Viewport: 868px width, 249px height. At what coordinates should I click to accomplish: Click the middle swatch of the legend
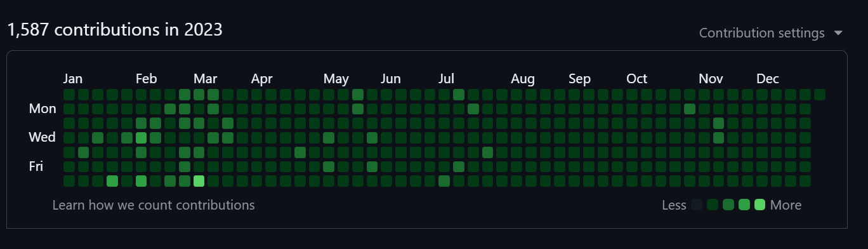[x=728, y=205]
